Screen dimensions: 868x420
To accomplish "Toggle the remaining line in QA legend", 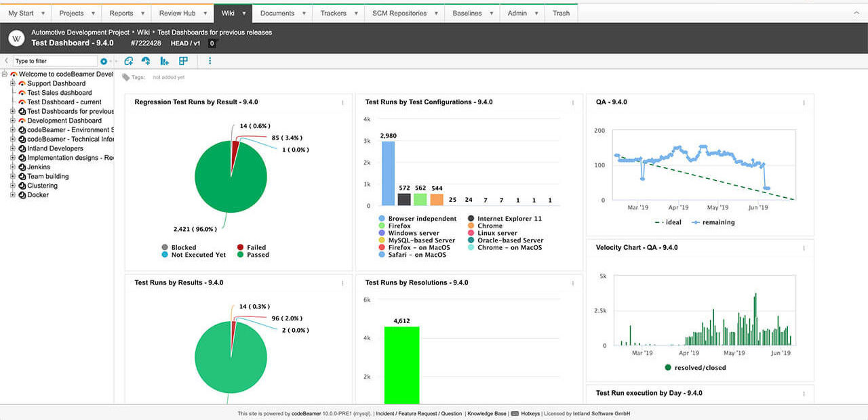I will (x=713, y=222).
